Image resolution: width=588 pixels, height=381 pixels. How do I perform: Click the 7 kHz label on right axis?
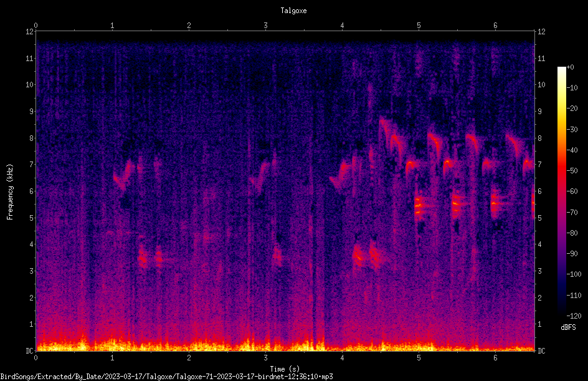coord(540,165)
